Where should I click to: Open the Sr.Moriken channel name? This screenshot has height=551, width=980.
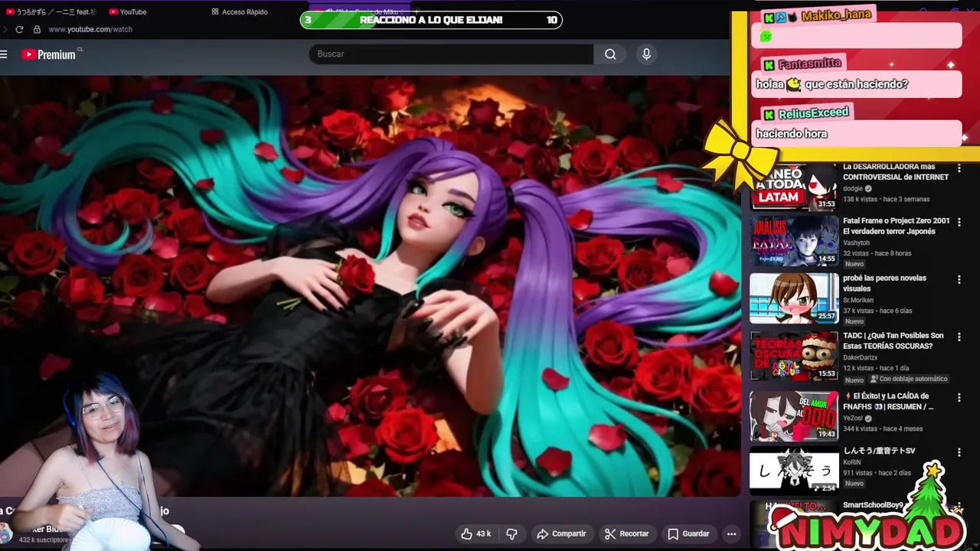(858, 300)
